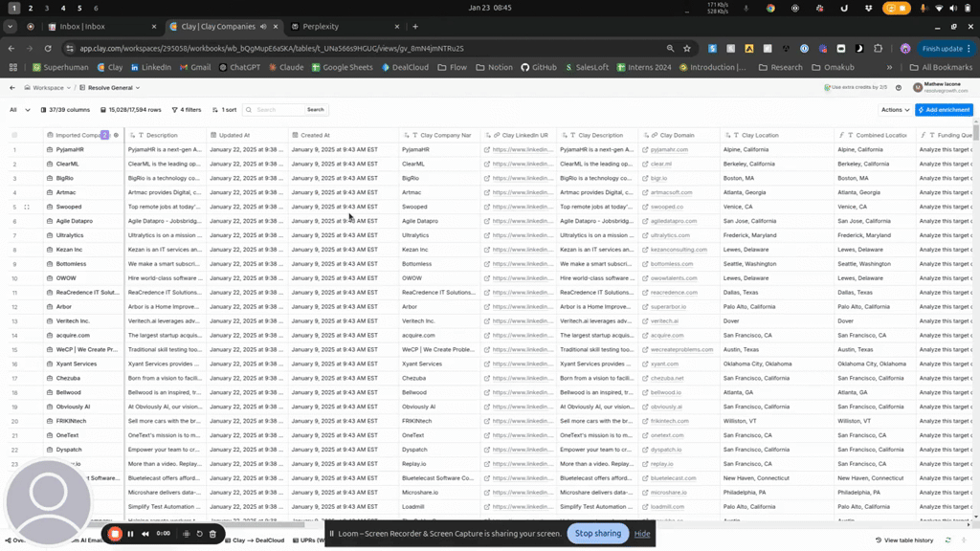Image resolution: width=980 pixels, height=551 pixels.
Task: Switch to the Perplexity browser tab
Action: pos(322,27)
